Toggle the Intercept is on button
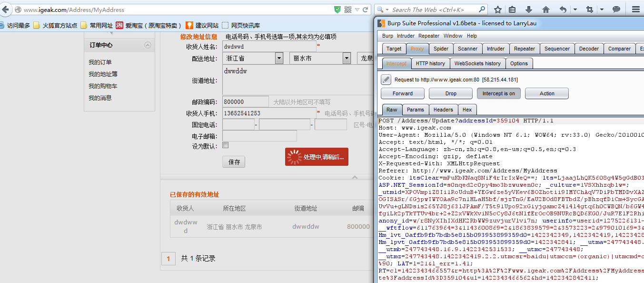Viewport: 644px width, 283px height. point(499,93)
